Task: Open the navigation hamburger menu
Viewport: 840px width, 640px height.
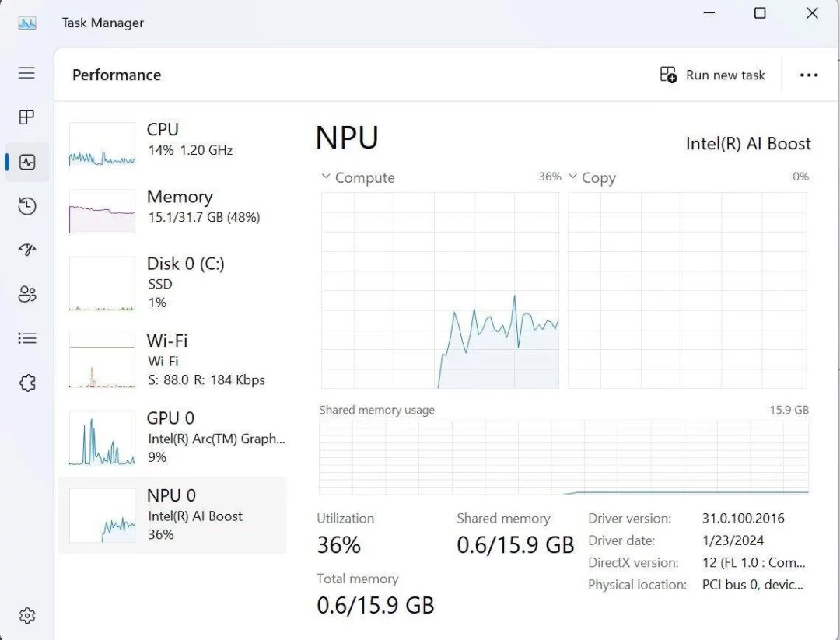Action: point(26,72)
